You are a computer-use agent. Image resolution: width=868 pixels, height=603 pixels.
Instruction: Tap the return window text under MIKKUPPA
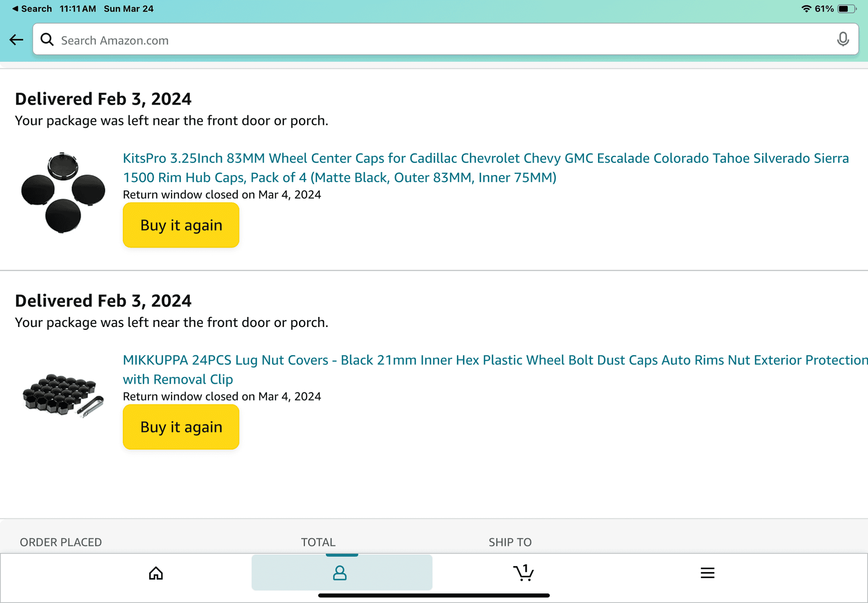pos(222,396)
